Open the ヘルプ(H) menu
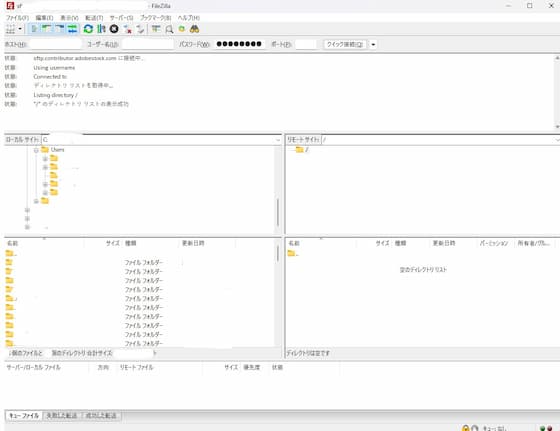 (x=189, y=17)
